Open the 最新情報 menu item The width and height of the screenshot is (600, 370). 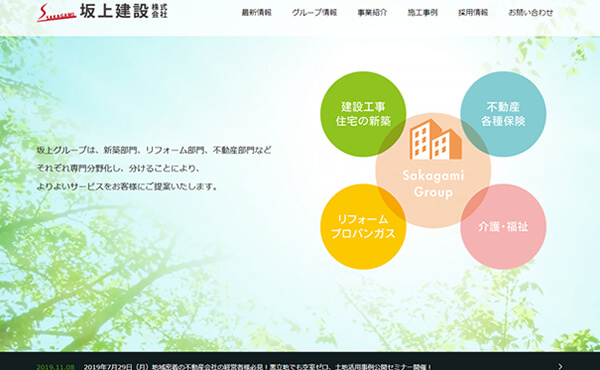256,13
